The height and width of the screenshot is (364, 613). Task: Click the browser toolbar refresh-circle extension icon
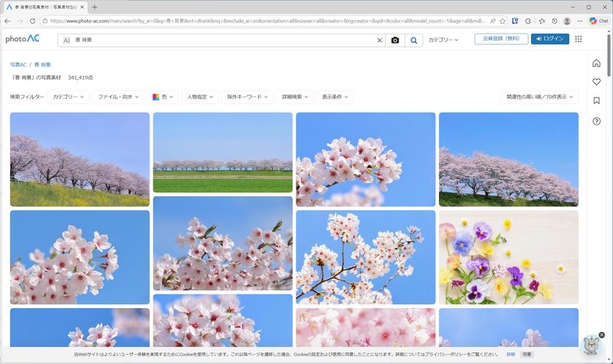click(x=528, y=21)
